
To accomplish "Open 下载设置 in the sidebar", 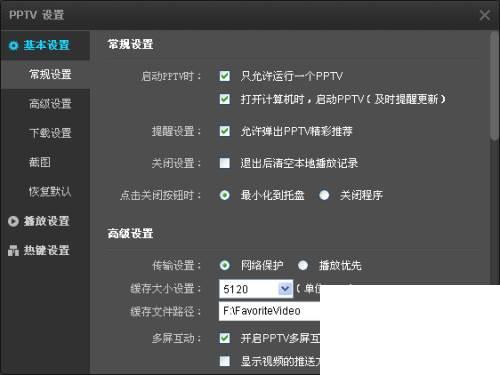I will [50, 133].
